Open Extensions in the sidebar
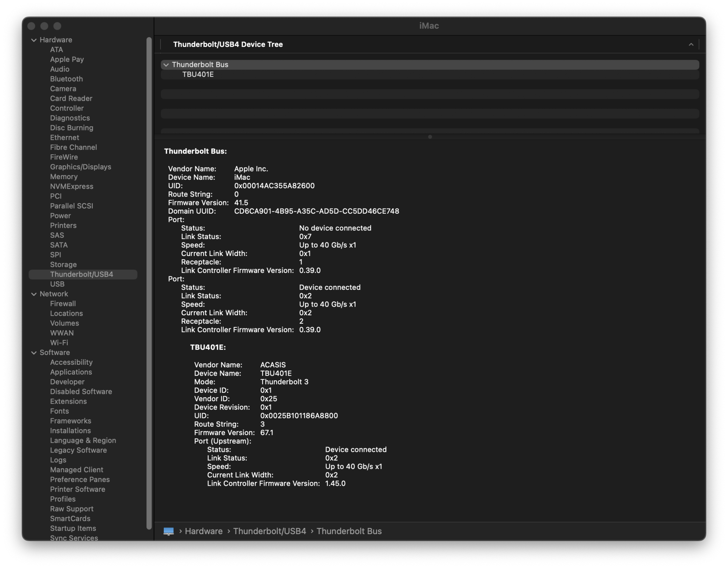Viewport: 728px width, 568px height. click(68, 401)
